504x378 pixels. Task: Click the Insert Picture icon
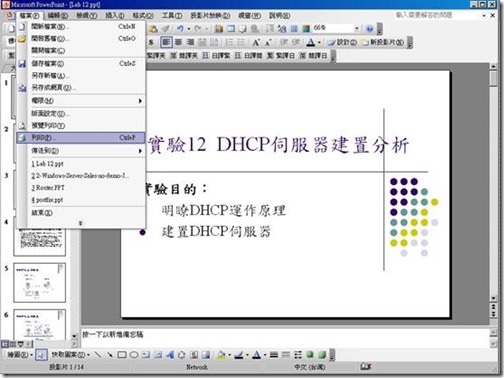(x=206, y=355)
